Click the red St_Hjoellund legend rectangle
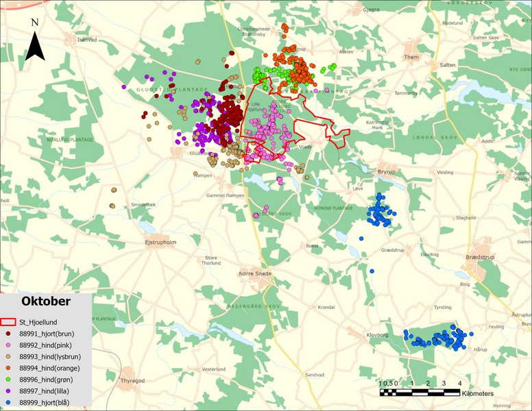Viewport: 532px width, 411px height. (8, 321)
